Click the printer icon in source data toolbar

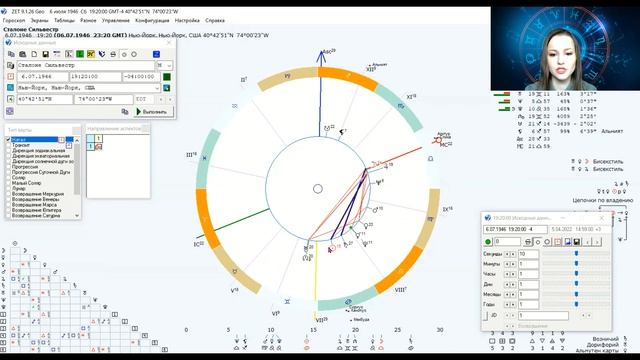pos(113,54)
